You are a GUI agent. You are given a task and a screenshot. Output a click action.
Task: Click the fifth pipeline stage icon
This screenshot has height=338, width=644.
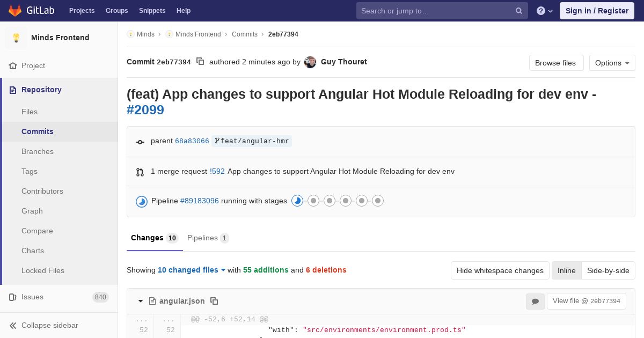tap(362, 201)
